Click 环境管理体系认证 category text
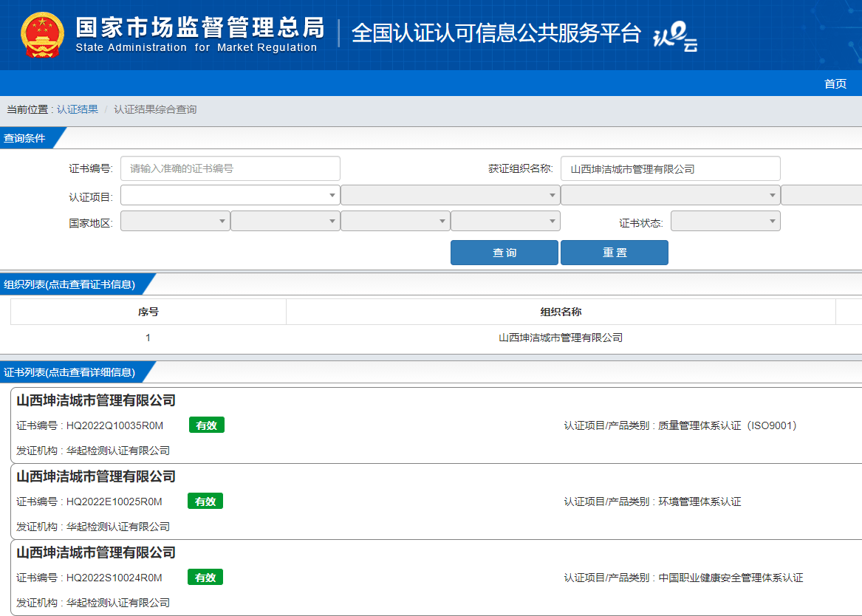The image size is (862, 616). click(x=699, y=502)
